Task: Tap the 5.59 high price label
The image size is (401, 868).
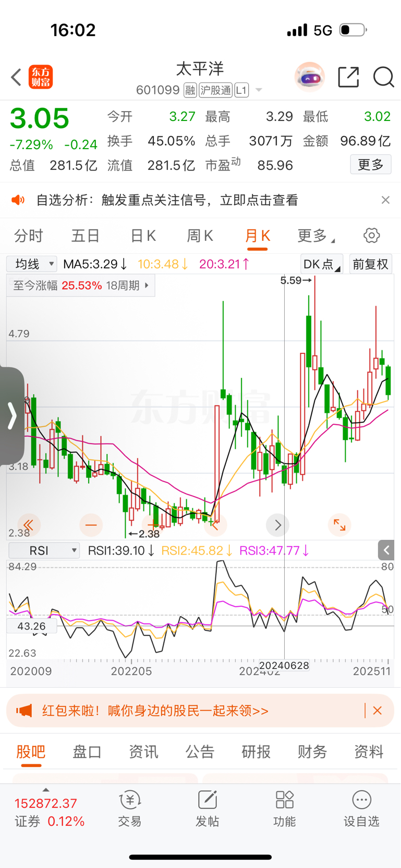Action: pos(296,280)
